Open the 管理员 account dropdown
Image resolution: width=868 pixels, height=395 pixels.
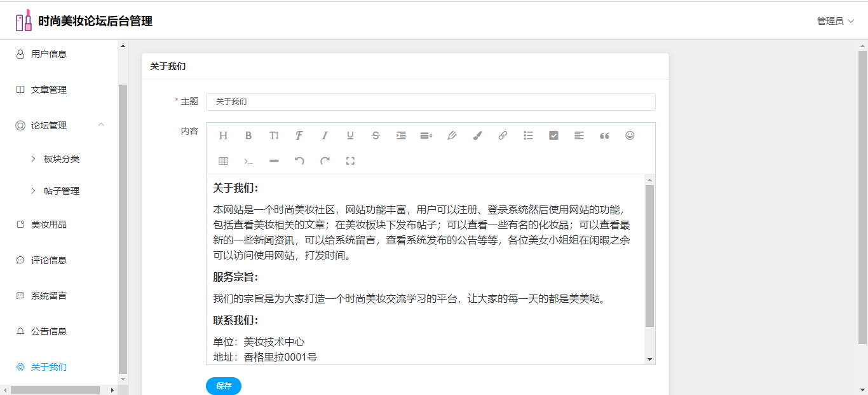click(835, 21)
